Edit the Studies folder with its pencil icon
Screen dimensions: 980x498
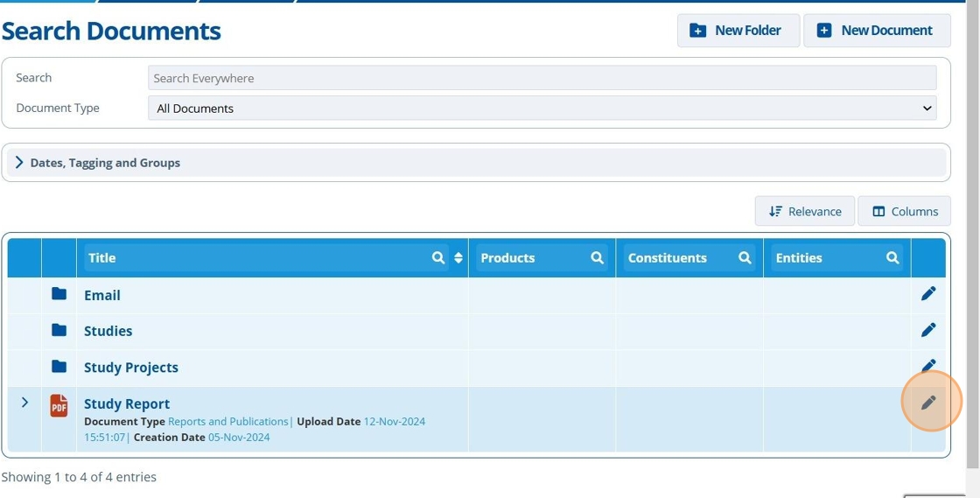tap(928, 330)
